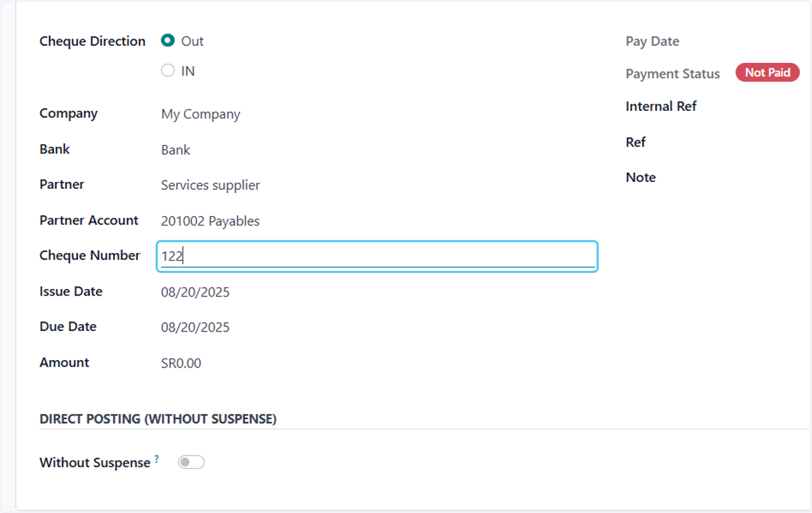This screenshot has height=513, width=812.
Task: Click the Payment Status label
Action: [x=673, y=74]
